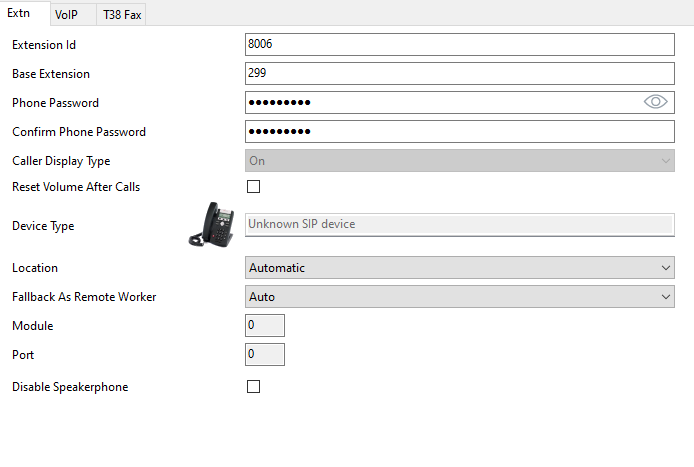This screenshot has height=467, width=694.
Task: Click the Module label
Action: pyautogui.click(x=33, y=326)
